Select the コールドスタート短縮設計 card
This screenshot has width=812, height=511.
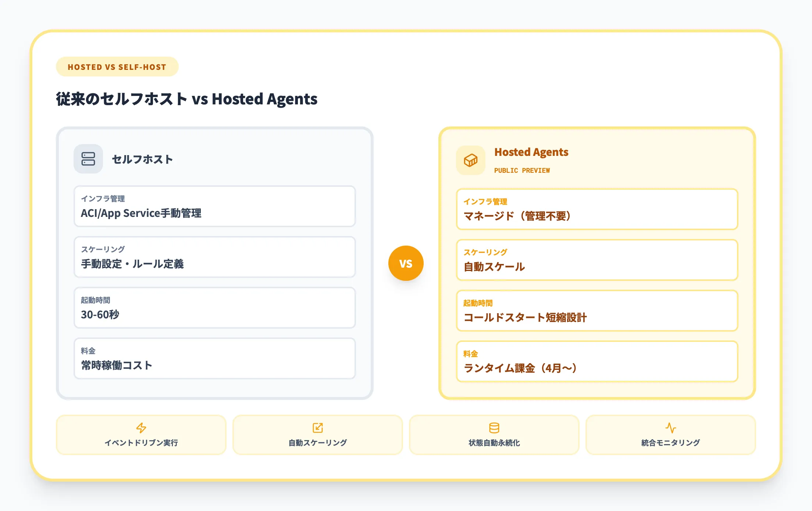pyautogui.click(x=597, y=311)
